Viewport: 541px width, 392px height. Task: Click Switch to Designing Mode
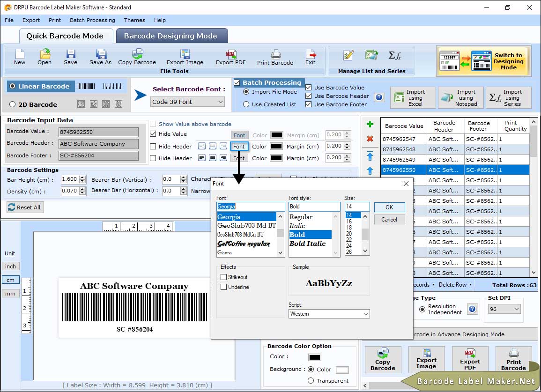point(483,61)
